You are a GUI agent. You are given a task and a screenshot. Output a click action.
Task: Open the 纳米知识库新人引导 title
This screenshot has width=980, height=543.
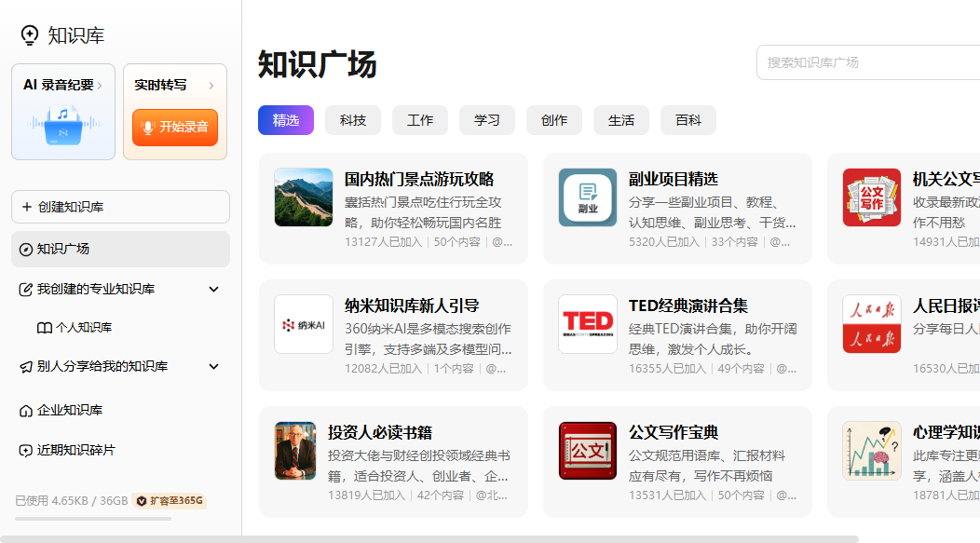coord(412,305)
